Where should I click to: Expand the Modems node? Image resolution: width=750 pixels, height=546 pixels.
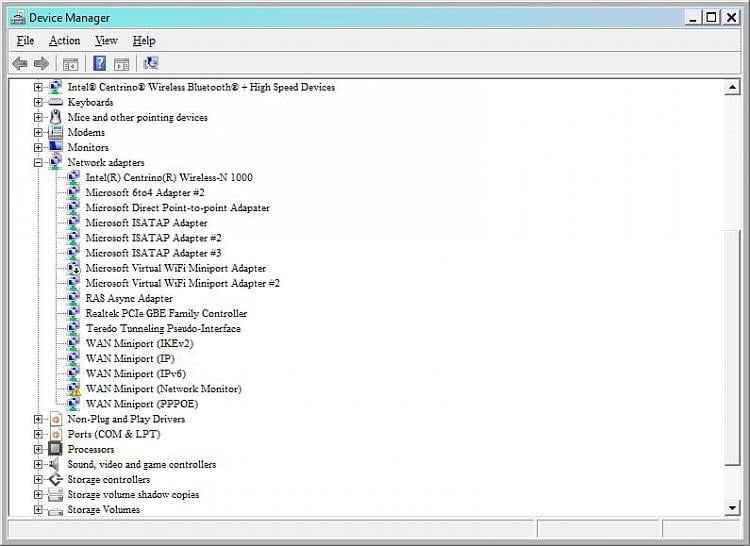(38, 132)
